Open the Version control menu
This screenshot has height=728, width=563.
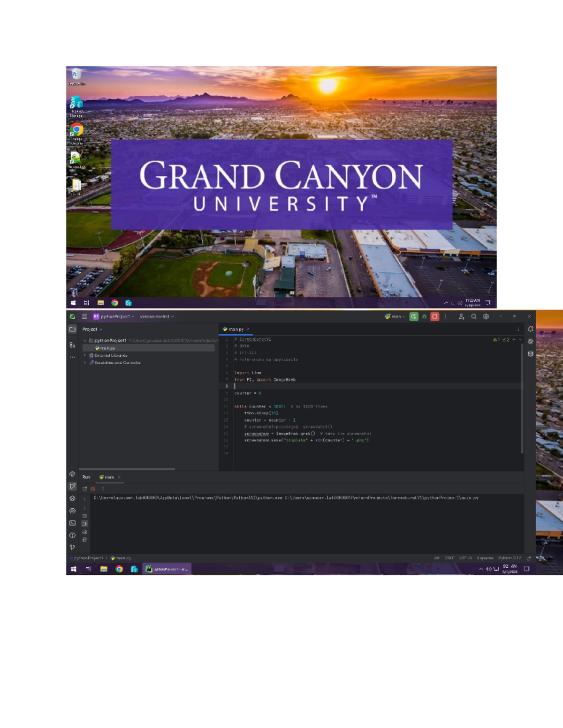tap(155, 315)
